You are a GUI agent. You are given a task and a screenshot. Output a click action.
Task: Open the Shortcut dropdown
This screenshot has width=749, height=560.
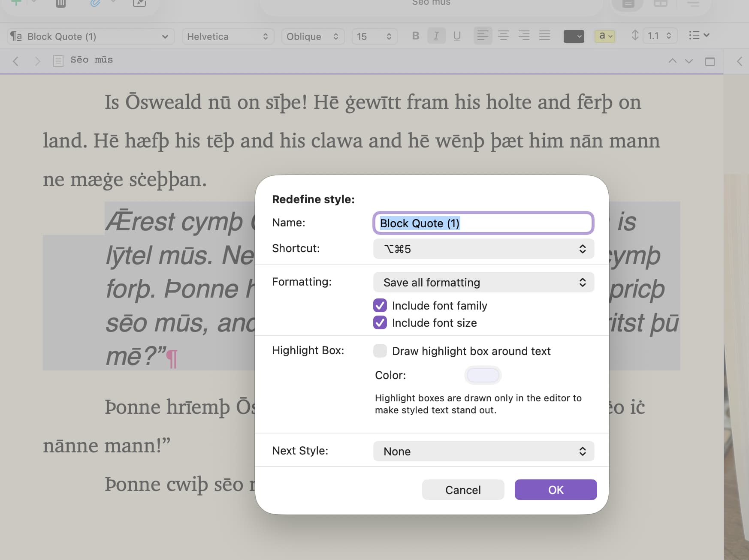(483, 249)
